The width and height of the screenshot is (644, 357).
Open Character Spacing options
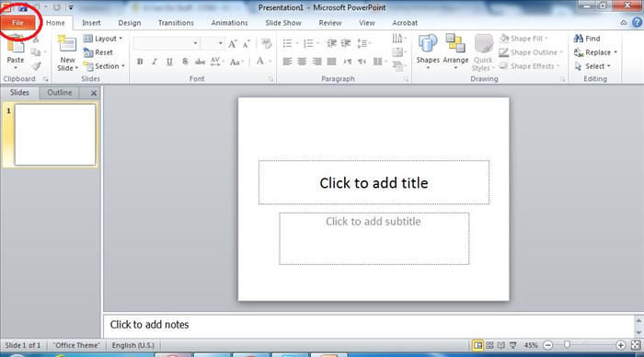click(216, 62)
